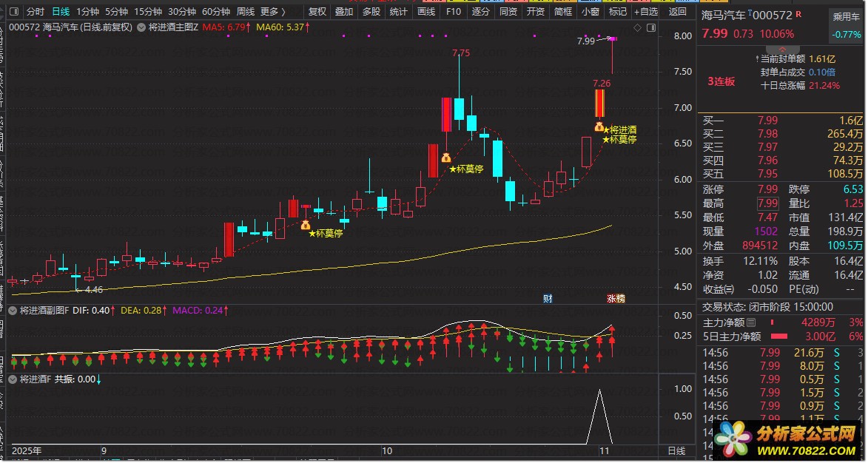Click the MA60: 5.37 indicator value
The width and height of the screenshot is (868, 463).
coord(283,27)
